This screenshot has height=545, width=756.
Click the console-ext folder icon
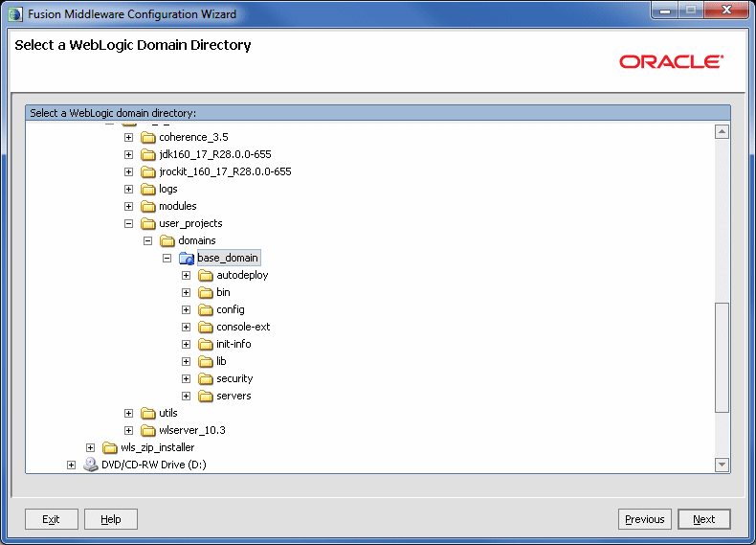[x=206, y=328]
